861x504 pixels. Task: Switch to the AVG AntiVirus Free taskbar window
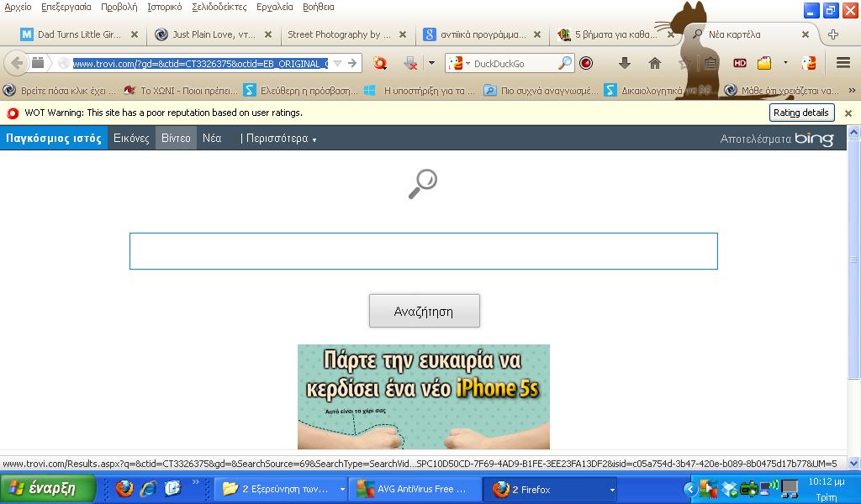click(417, 489)
